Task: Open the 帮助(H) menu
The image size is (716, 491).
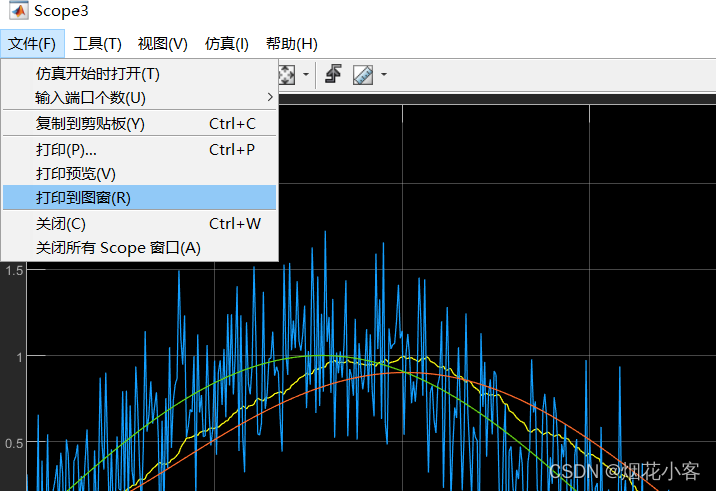Action: click(292, 44)
